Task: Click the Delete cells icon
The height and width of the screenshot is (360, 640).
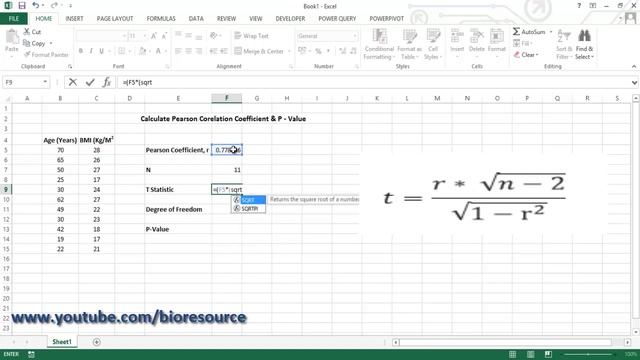Action: point(476,36)
